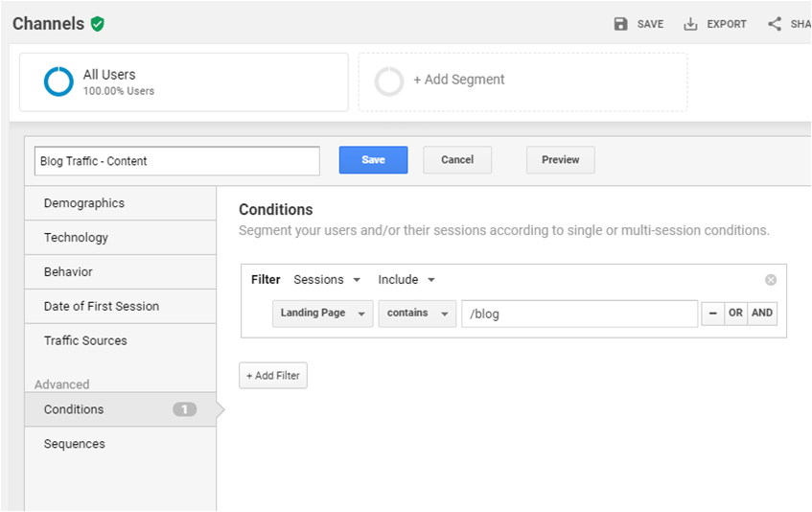Click the segment name field 'Blog Traffic - Content'

point(176,161)
